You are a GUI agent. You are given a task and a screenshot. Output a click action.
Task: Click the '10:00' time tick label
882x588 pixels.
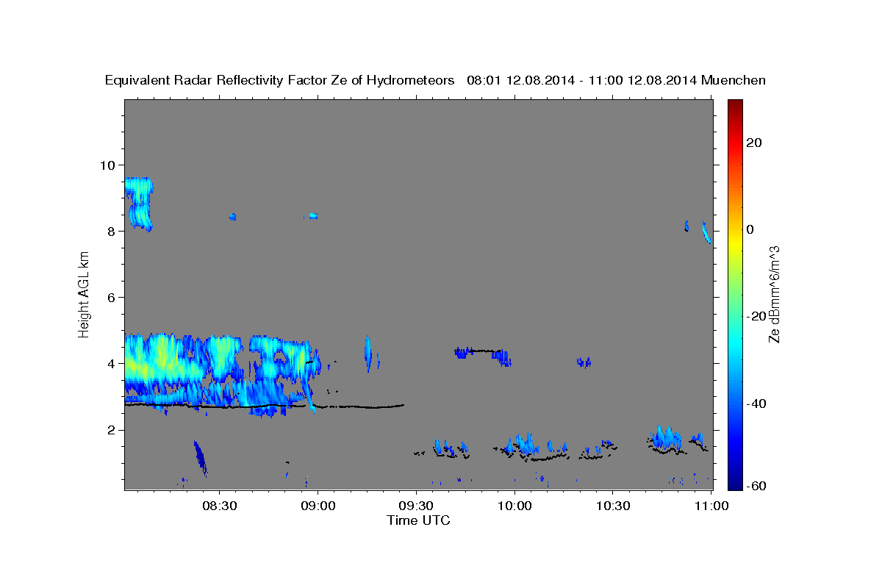click(x=514, y=506)
